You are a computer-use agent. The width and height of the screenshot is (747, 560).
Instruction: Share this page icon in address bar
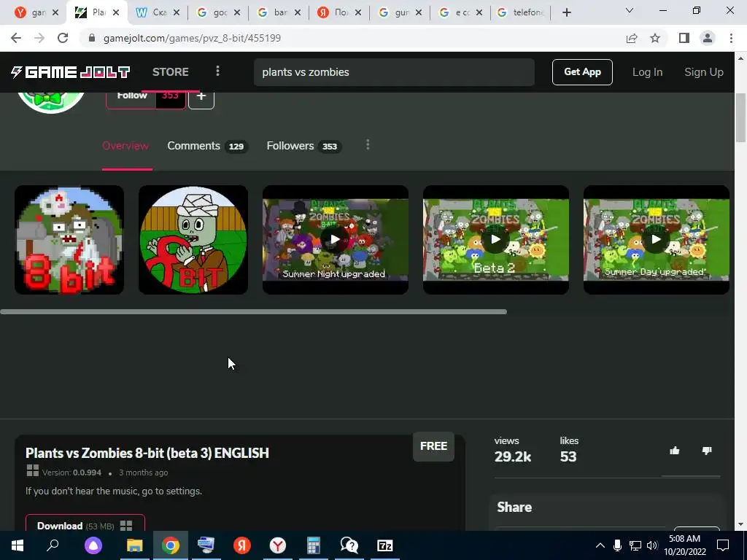632,38
